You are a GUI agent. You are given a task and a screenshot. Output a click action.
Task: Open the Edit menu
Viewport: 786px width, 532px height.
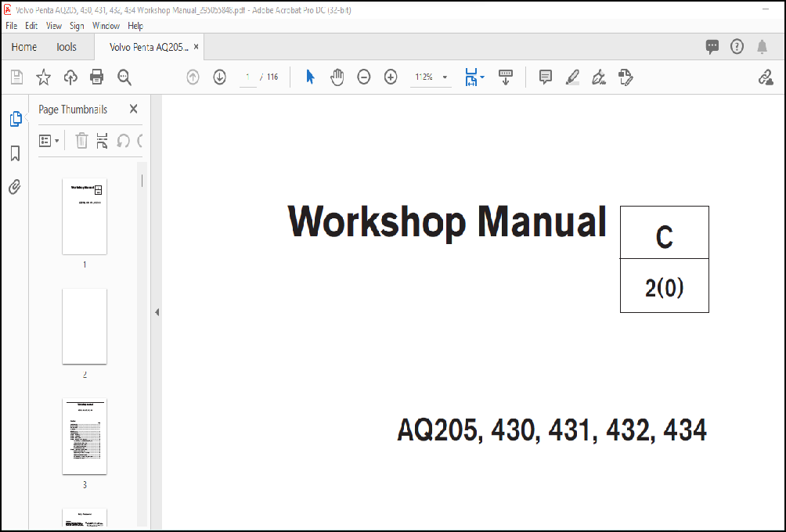(x=31, y=26)
